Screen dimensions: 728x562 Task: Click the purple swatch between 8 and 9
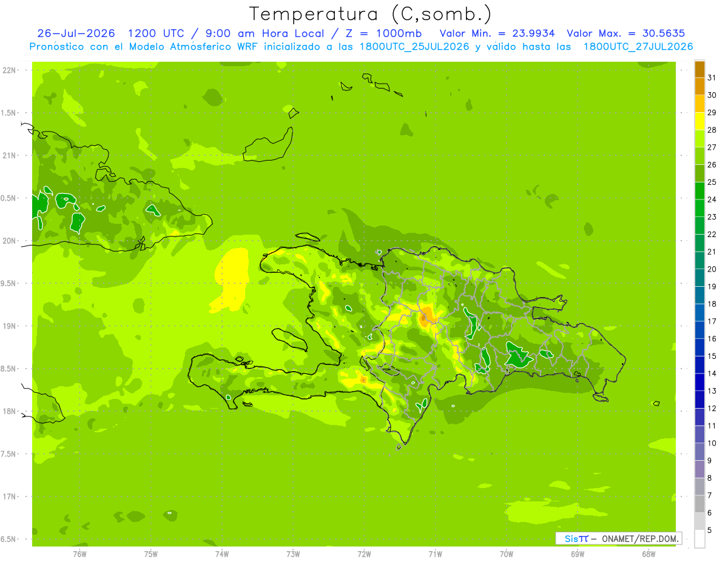[699, 469]
